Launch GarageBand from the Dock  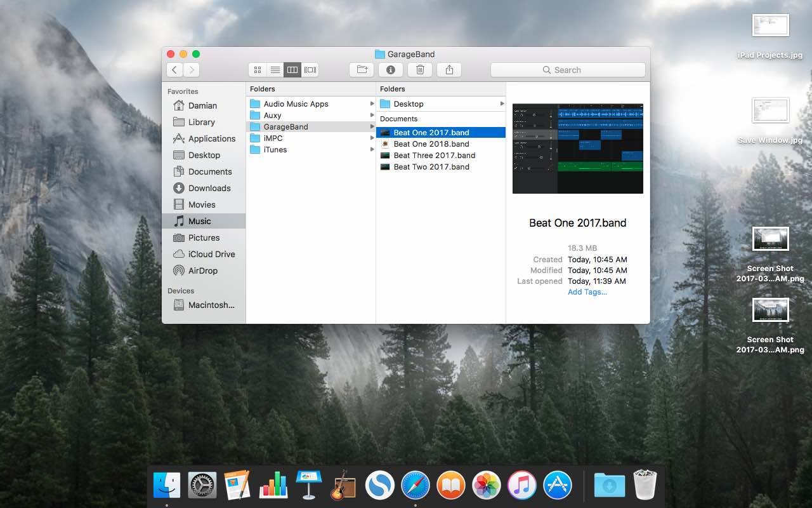[343, 486]
